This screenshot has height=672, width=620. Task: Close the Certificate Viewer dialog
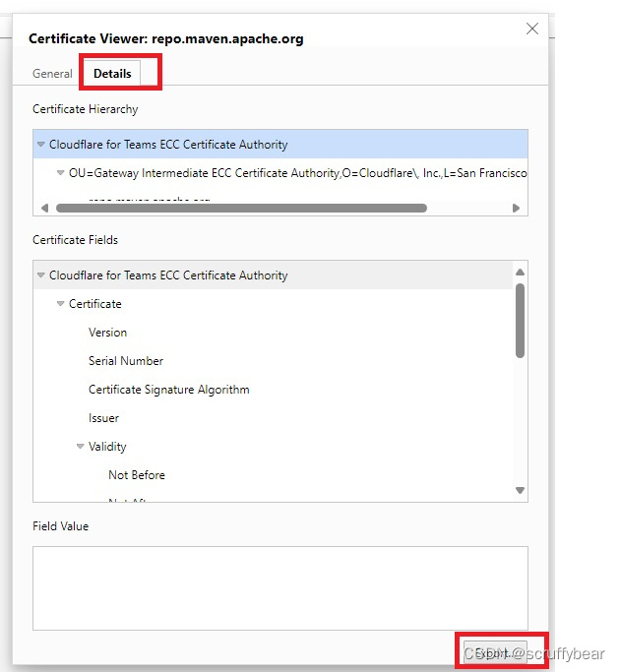click(x=532, y=29)
